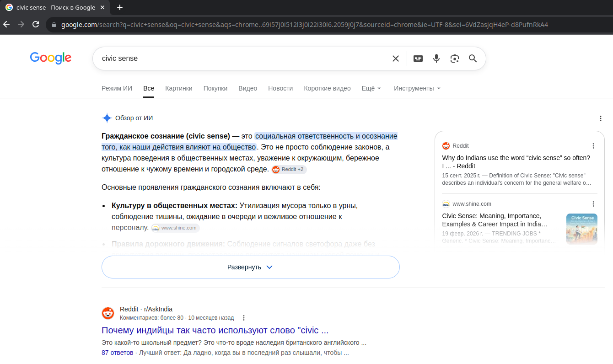Click into the civic sense search field

(242, 59)
